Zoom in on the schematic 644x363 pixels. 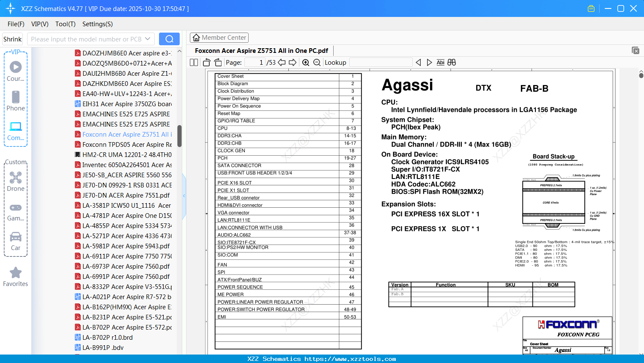click(306, 62)
